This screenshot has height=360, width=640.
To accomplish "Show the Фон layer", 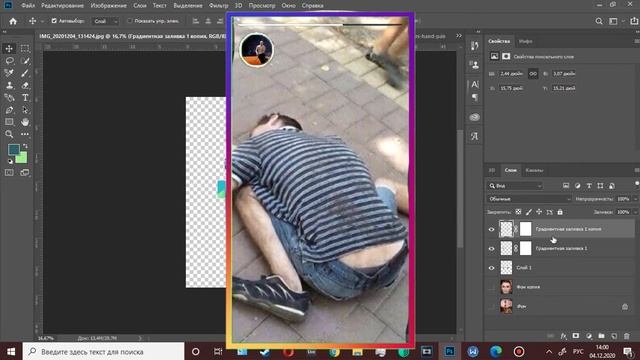I will tap(491, 307).
